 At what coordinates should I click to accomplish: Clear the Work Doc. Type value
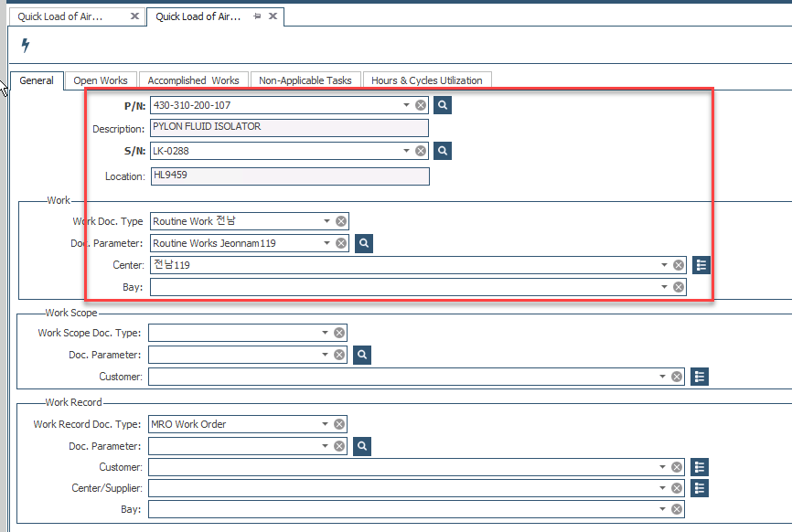(340, 221)
